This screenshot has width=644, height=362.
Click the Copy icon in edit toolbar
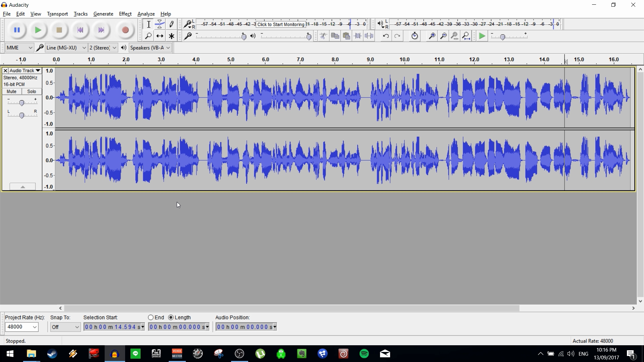point(335,36)
